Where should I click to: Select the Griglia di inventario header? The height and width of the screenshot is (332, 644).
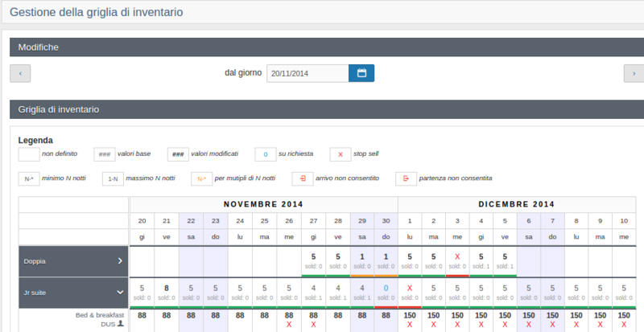coord(322,108)
